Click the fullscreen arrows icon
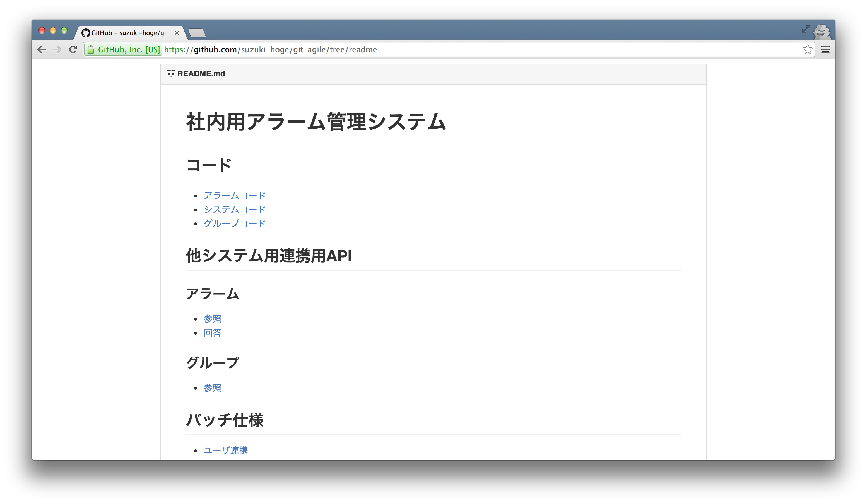Viewport: 867px width, 504px height. coord(806,29)
